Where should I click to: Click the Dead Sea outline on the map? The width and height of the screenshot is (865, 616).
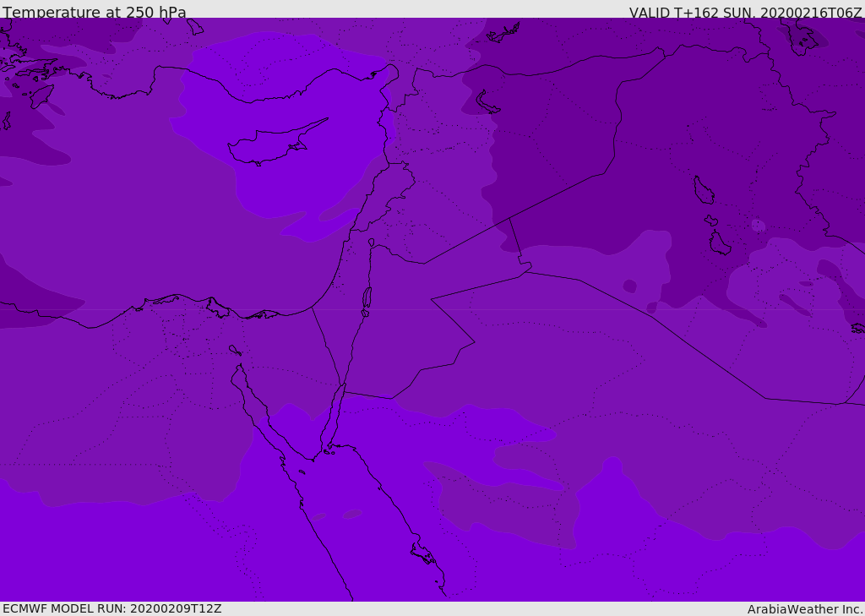click(367, 301)
